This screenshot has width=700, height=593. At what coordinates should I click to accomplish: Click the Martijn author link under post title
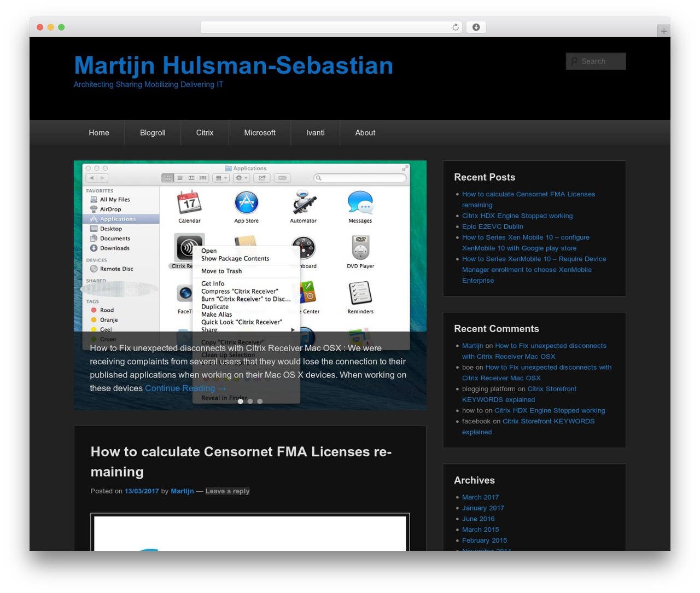[x=182, y=491]
